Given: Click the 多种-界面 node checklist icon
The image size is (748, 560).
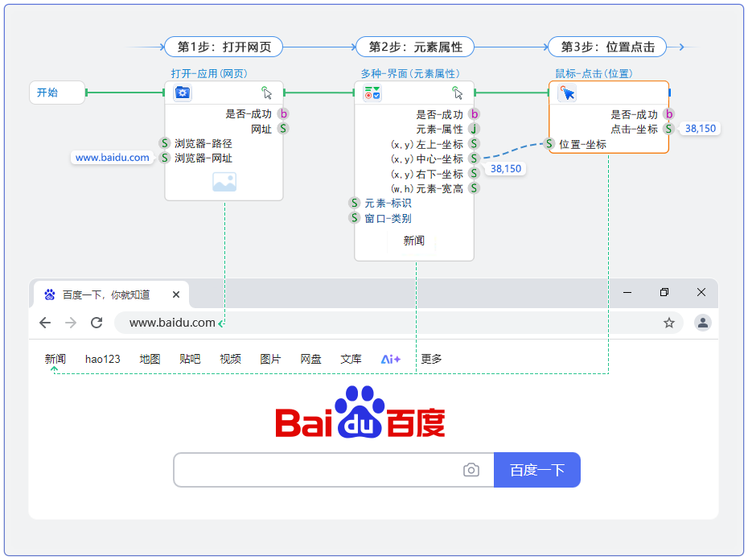Looking at the screenshot, I should [372, 93].
